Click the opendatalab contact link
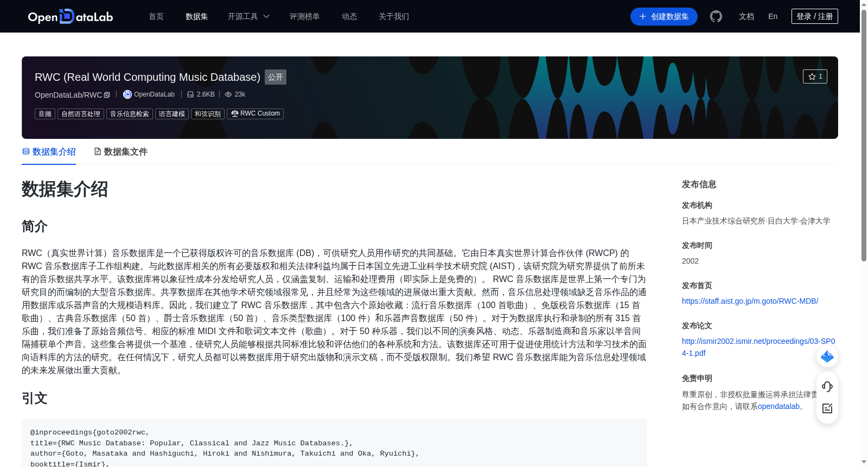The width and height of the screenshot is (868, 467). 778,406
